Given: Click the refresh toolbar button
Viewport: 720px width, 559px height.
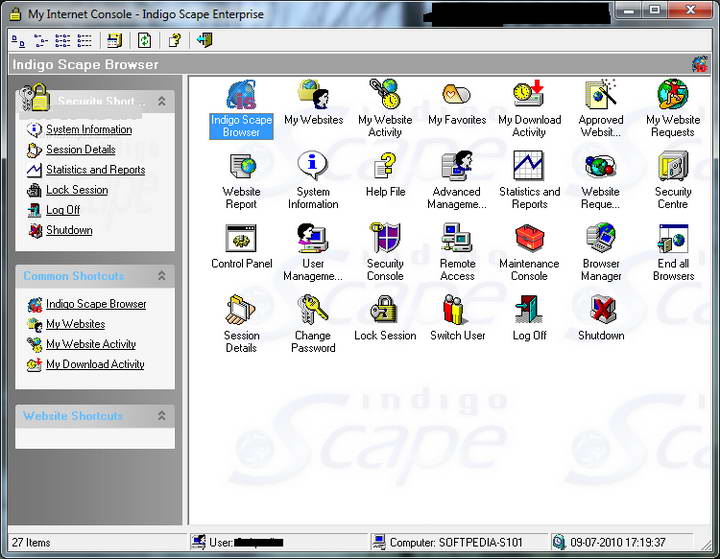Looking at the screenshot, I should pyautogui.click(x=144, y=40).
